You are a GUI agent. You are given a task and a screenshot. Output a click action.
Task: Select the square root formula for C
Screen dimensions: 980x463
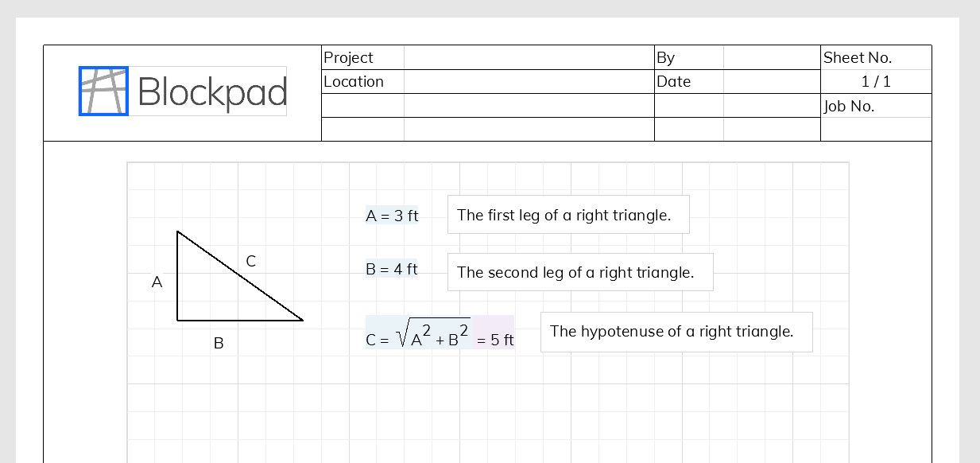click(x=419, y=333)
